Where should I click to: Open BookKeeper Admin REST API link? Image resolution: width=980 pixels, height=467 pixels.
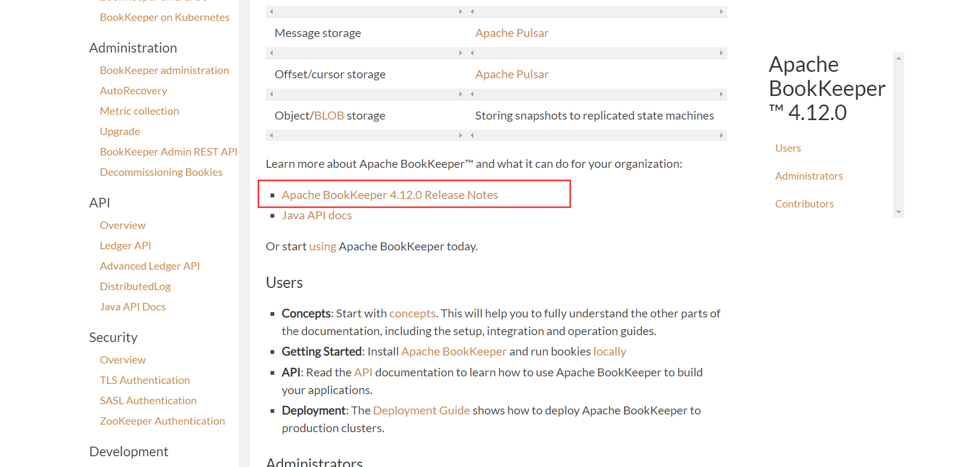[x=169, y=152]
